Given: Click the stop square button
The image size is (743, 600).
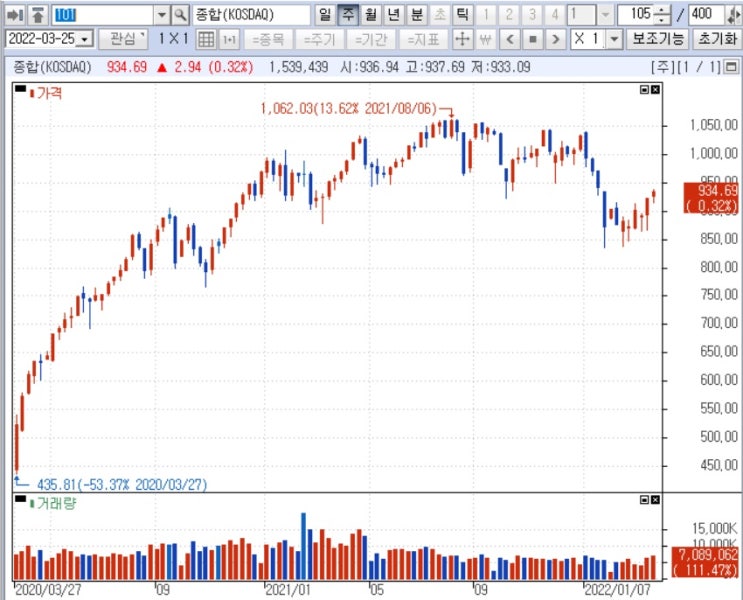Looking at the screenshot, I should 533,39.
